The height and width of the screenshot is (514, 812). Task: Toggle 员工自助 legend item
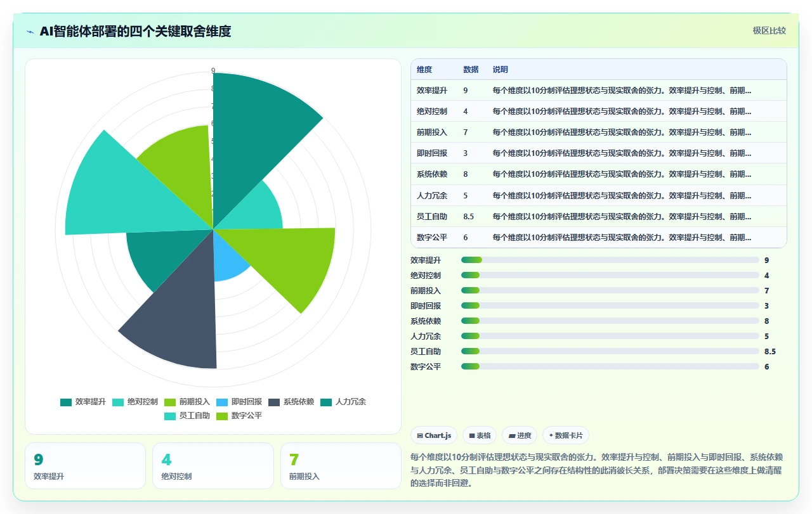[187, 416]
